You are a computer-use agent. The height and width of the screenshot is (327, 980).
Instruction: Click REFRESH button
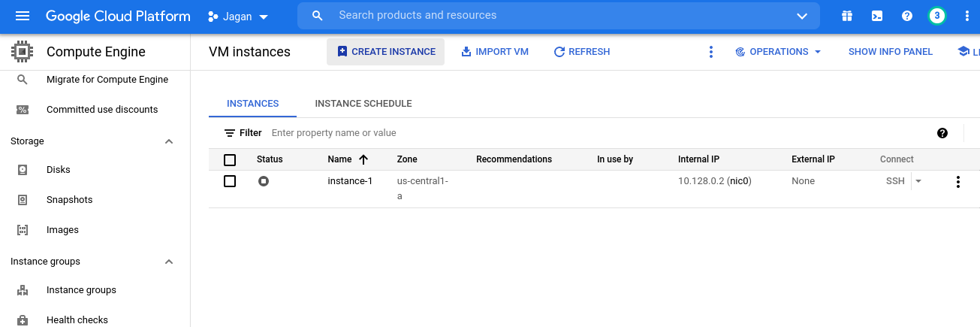(581, 52)
